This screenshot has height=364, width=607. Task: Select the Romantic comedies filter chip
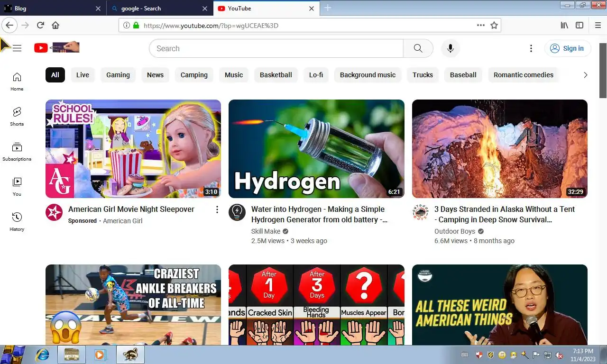(524, 75)
